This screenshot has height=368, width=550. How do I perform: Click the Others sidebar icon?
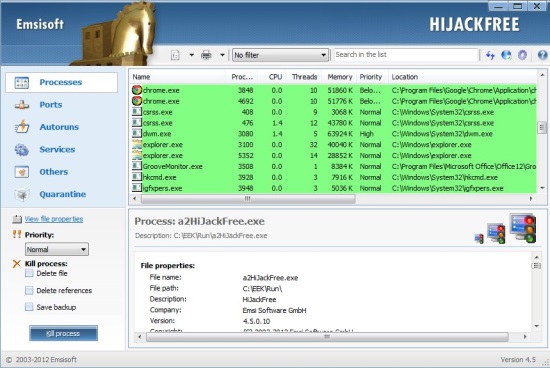[22, 172]
